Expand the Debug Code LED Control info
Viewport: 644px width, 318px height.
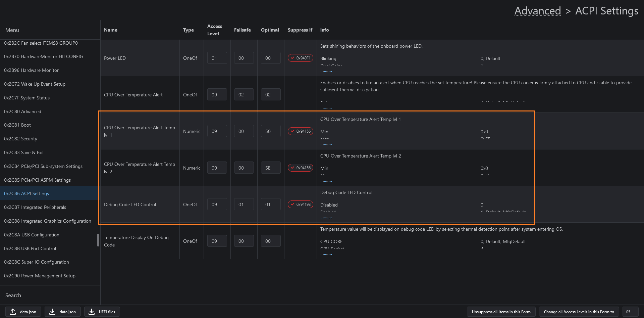326,218
